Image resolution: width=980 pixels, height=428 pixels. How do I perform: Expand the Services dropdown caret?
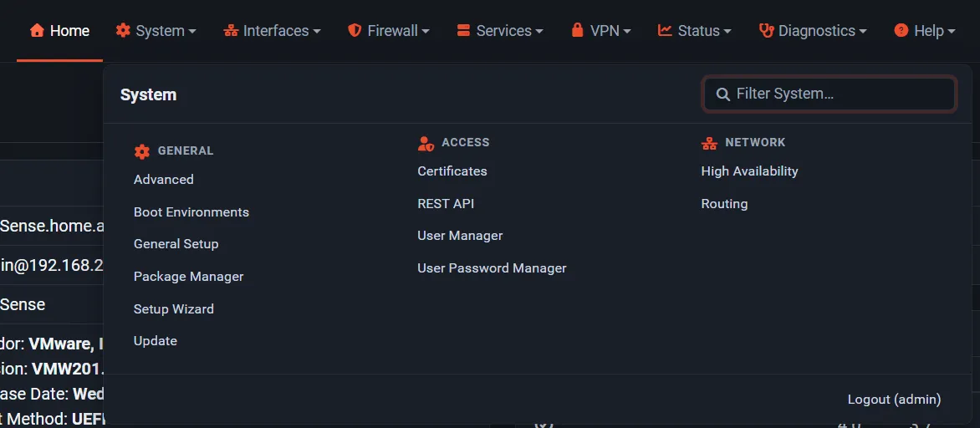[538, 31]
